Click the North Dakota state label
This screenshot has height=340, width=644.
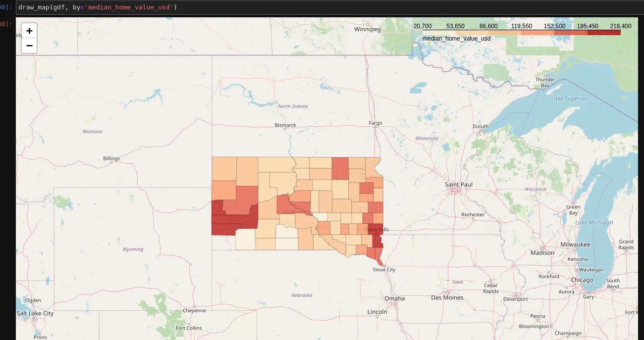(x=292, y=106)
